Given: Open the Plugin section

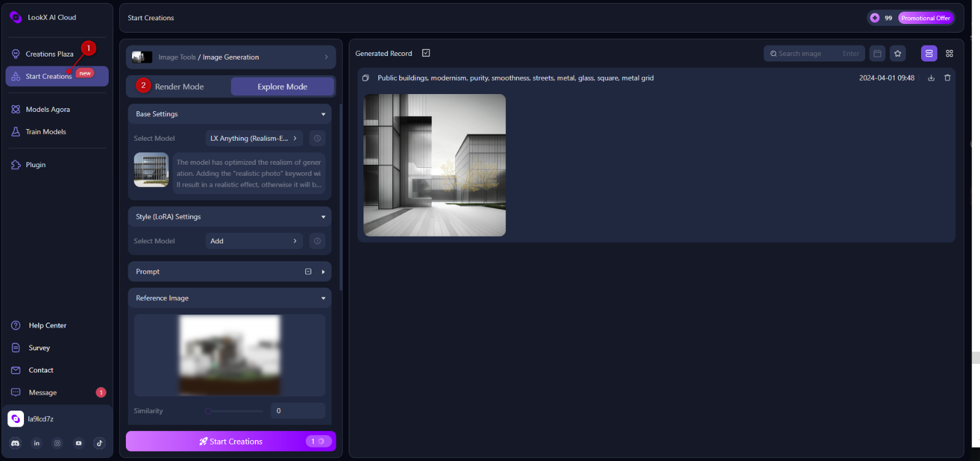Looking at the screenshot, I should click(x=36, y=165).
